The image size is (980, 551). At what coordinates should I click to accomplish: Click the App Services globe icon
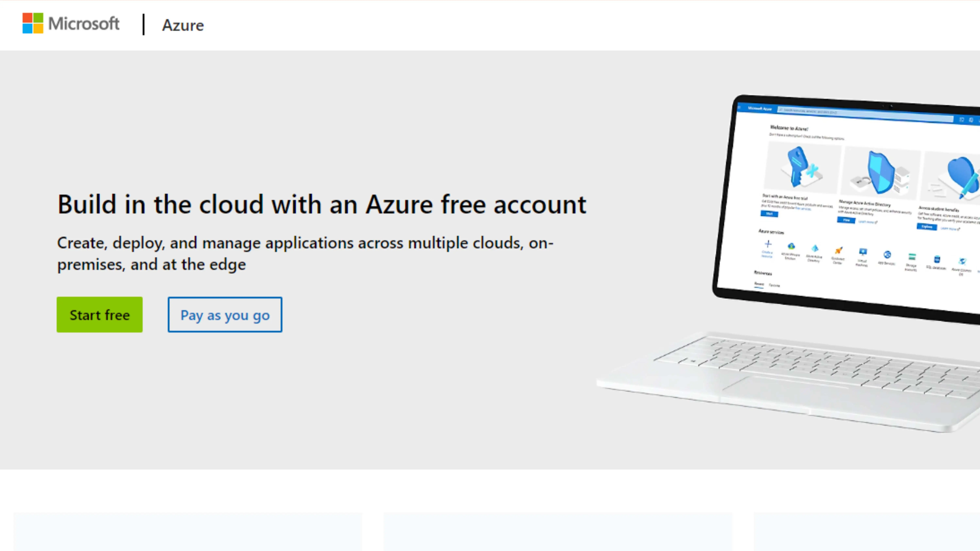[887, 254]
